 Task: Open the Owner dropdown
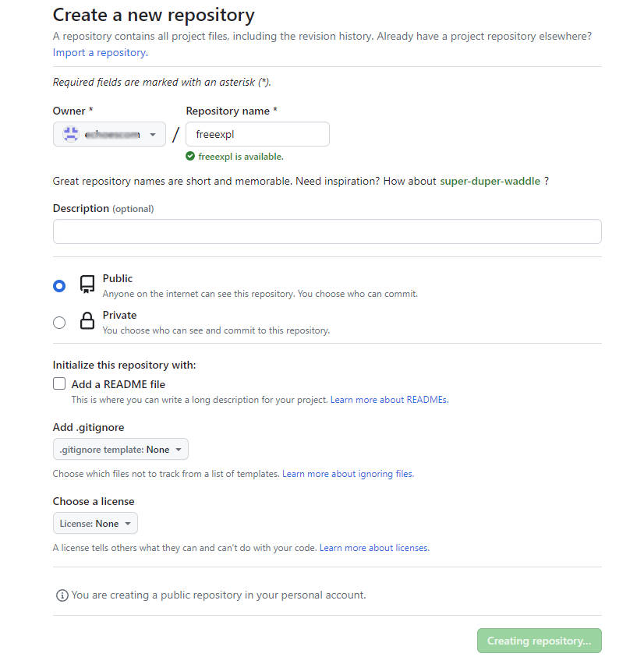(x=109, y=134)
